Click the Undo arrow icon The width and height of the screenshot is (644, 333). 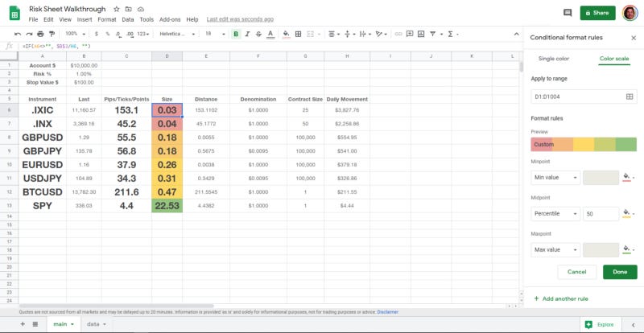click(17, 34)
